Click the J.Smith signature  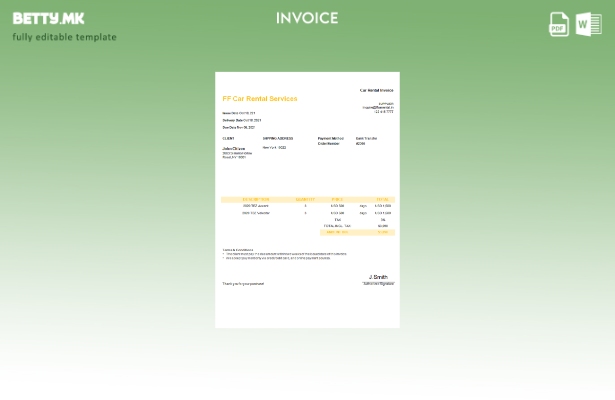pyautogui.click(x=378, y=277)
